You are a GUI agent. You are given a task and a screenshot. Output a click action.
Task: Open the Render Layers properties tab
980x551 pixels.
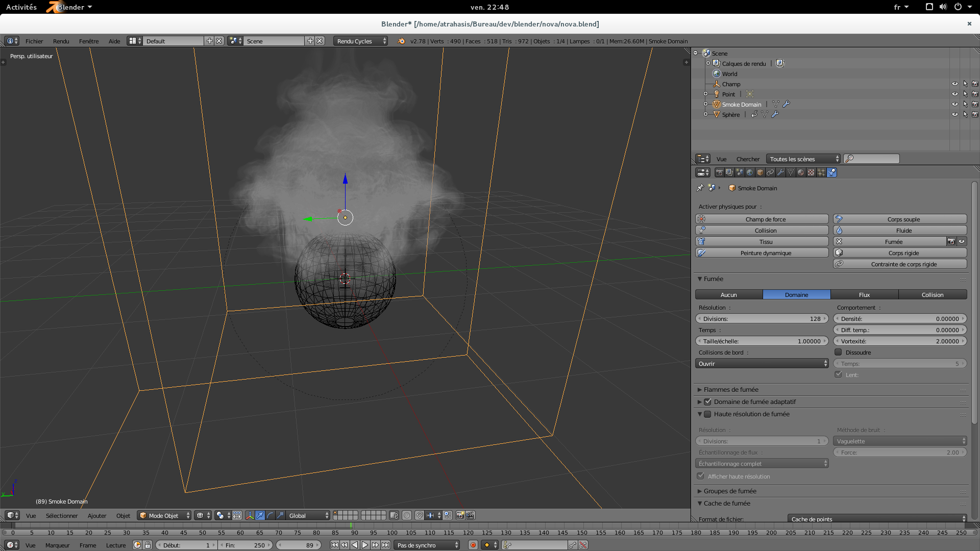(729, 172)
